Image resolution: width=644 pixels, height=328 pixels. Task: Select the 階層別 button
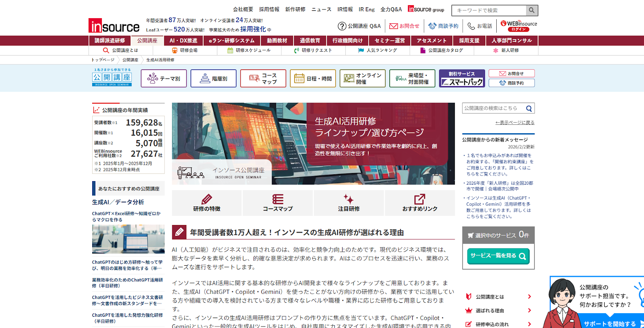[x=213, y=78]
